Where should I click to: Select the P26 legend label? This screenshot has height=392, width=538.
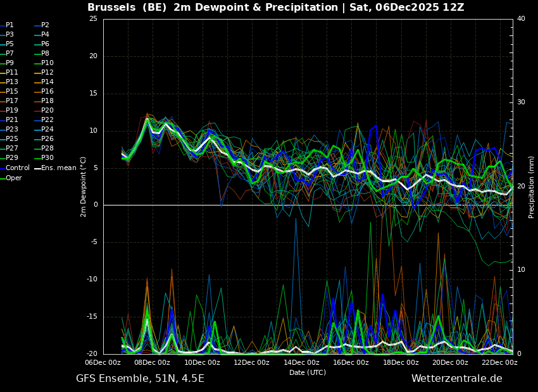(47, 139)
